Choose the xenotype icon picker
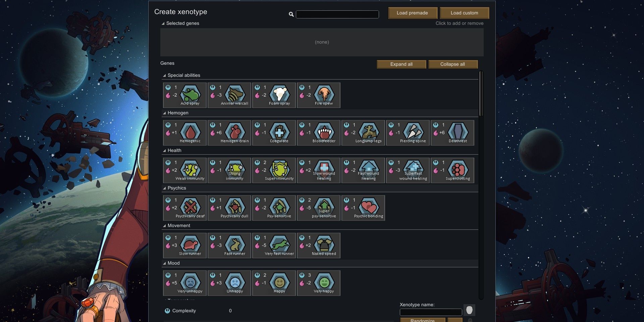The image size is (644, 322). pyautogui.click(x=470, y=310)
